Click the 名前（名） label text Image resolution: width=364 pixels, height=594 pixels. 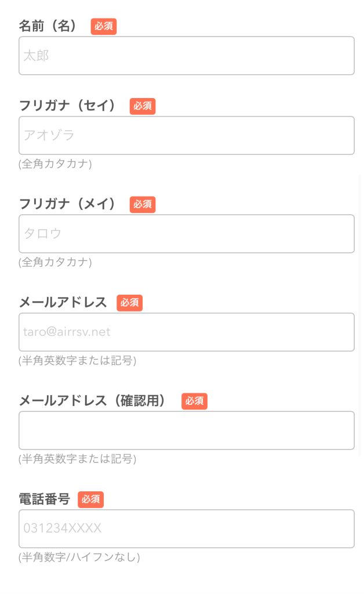(49, 26)
